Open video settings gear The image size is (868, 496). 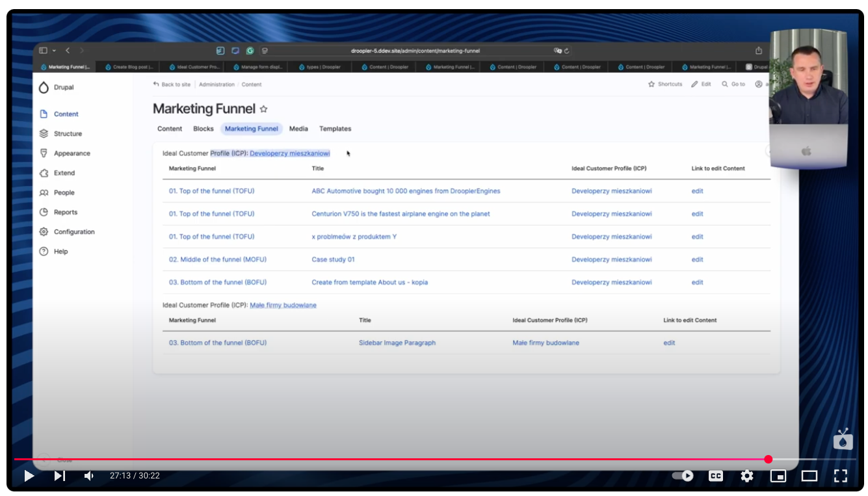click(747, 476)
